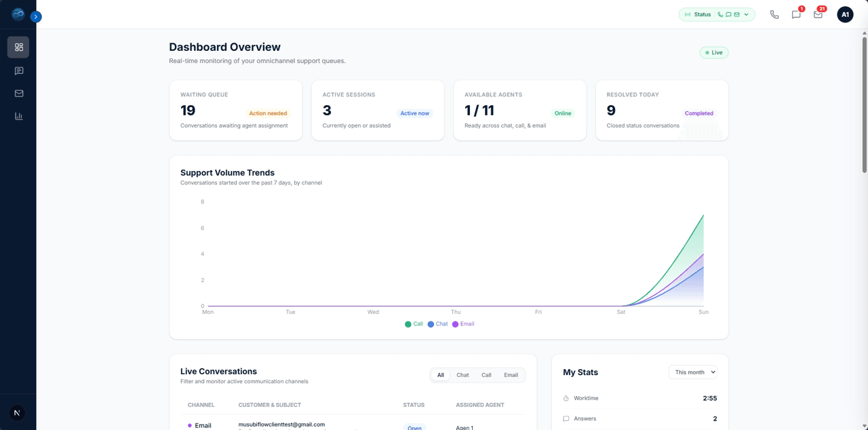Toggle the Email series in chart legend
Image resolution: width=868 pixels, height=430 pixels.
[463, 324]
